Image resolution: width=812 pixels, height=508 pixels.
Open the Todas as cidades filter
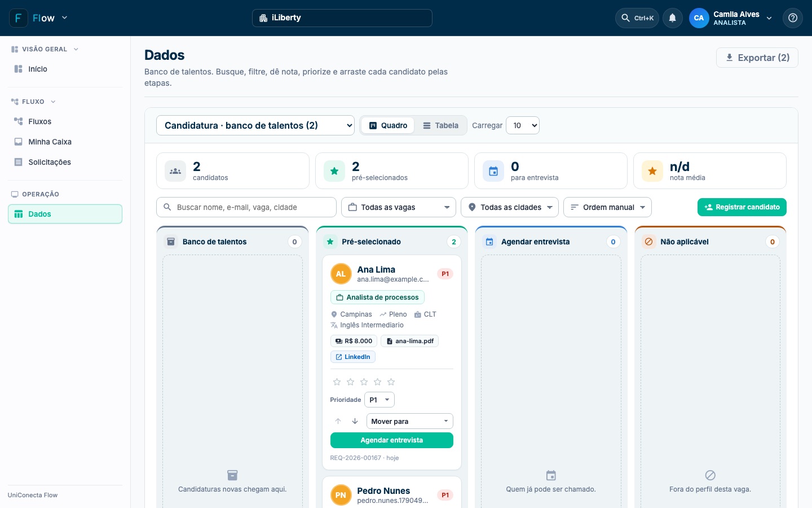click(x=510, y=207)
